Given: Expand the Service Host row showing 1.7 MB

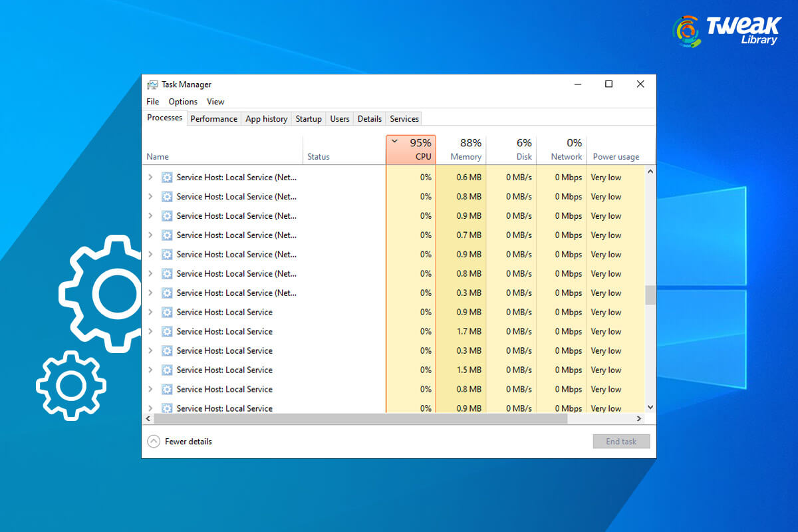Looking at the screenshot, I should (149, 331).
